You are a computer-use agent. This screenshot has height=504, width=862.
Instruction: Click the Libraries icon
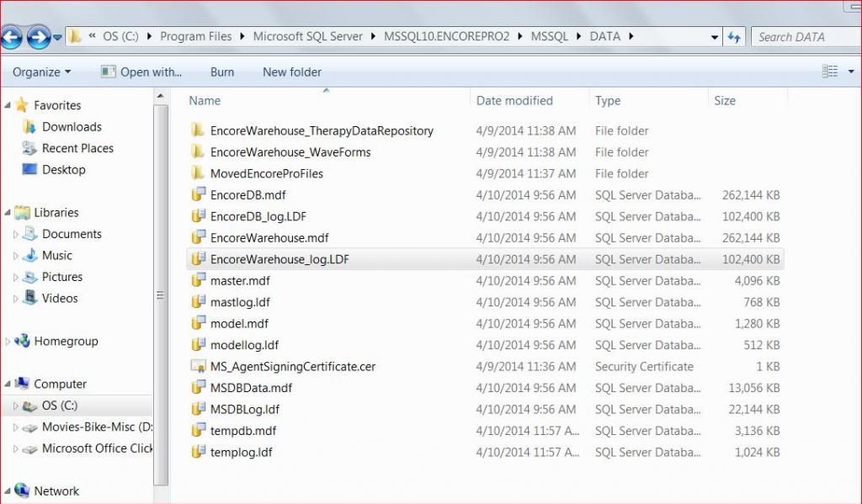click(22, 212)
